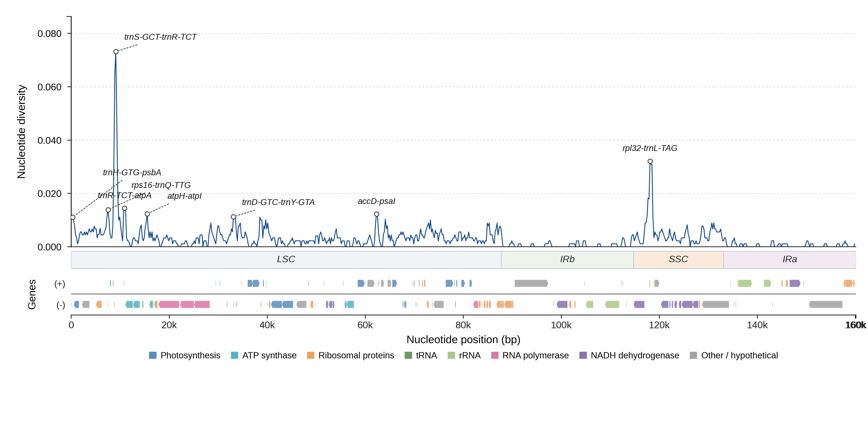Click the large gray minus-strand gene in IRa
This screenshot has height=422, width=868.
pos(826,305)
